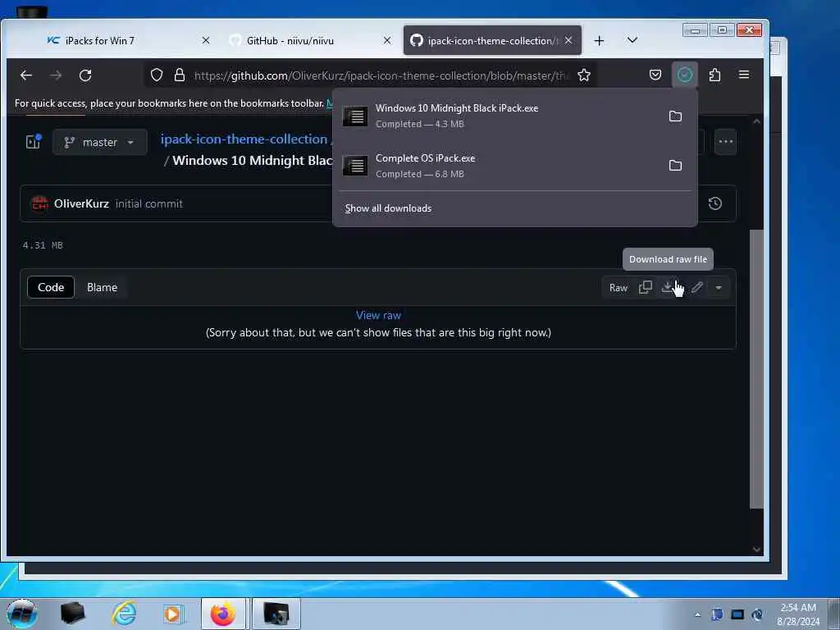Open the taskbar app next to Firefox
This screenshot has width=840, height=630.
tap(276, 614)
